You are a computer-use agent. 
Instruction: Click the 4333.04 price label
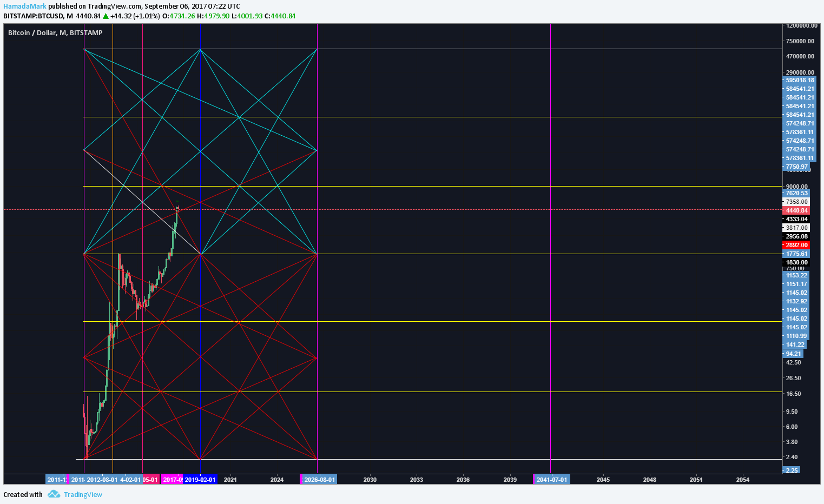click(796, 219)
